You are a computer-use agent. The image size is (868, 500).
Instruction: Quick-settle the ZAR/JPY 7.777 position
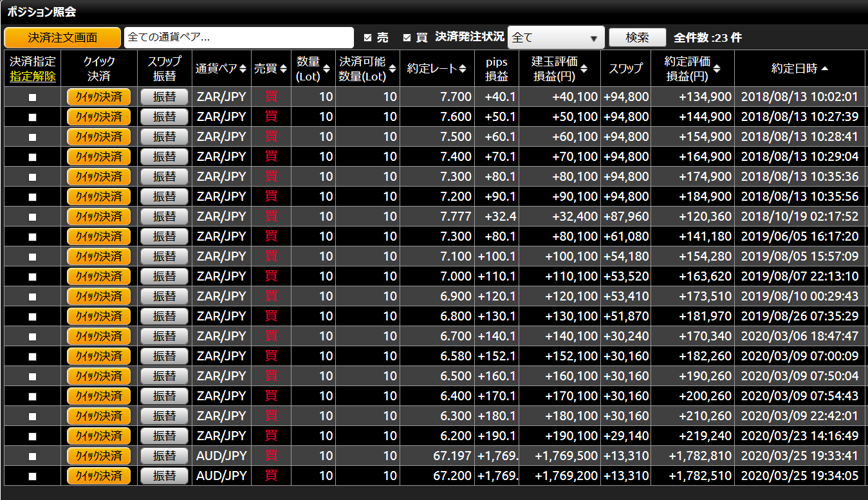98,216
